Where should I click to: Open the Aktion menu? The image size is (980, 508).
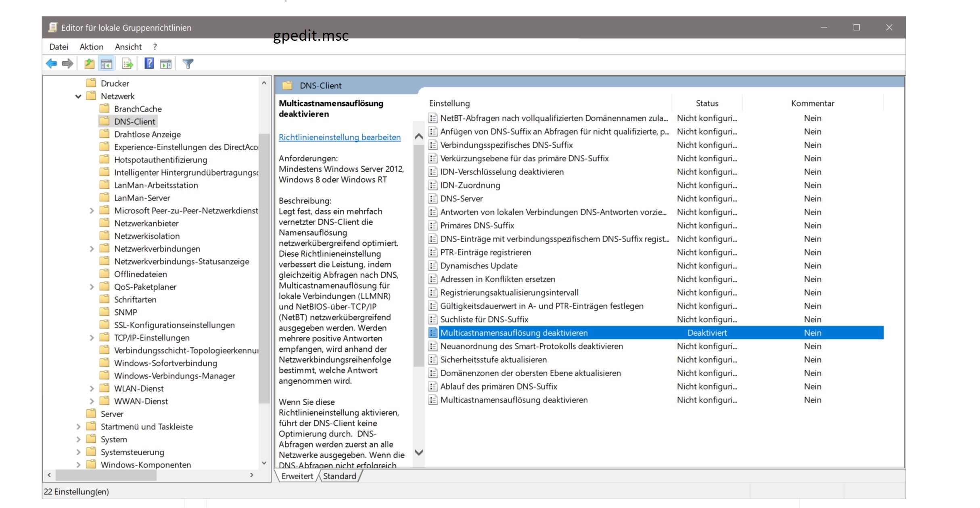coord(91,47)
